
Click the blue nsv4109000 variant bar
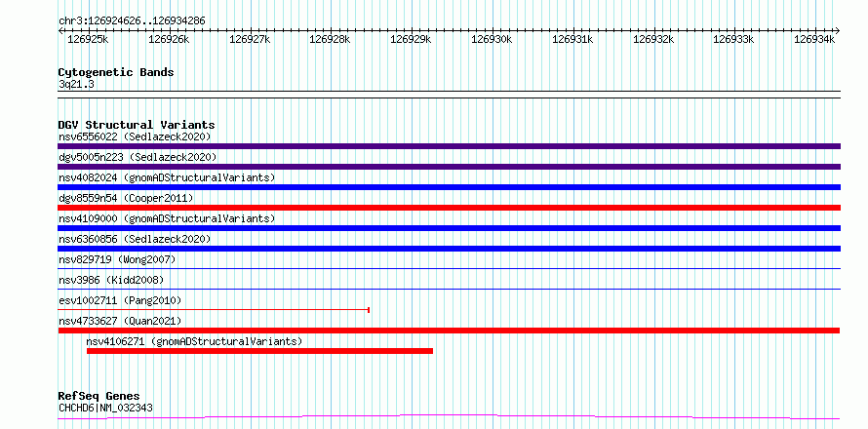449,228
